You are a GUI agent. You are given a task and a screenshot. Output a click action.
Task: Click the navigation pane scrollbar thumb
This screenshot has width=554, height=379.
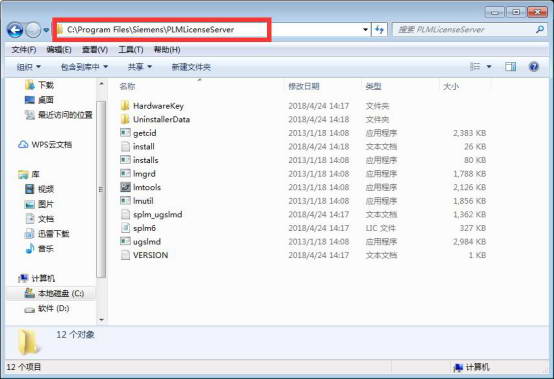click(x=101, y=189)
